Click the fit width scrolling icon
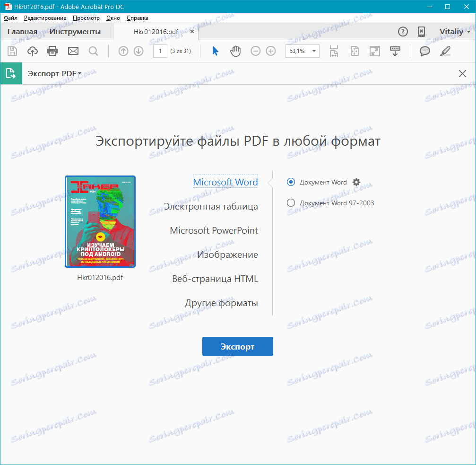The image size is (476, 465). [334, 51]
